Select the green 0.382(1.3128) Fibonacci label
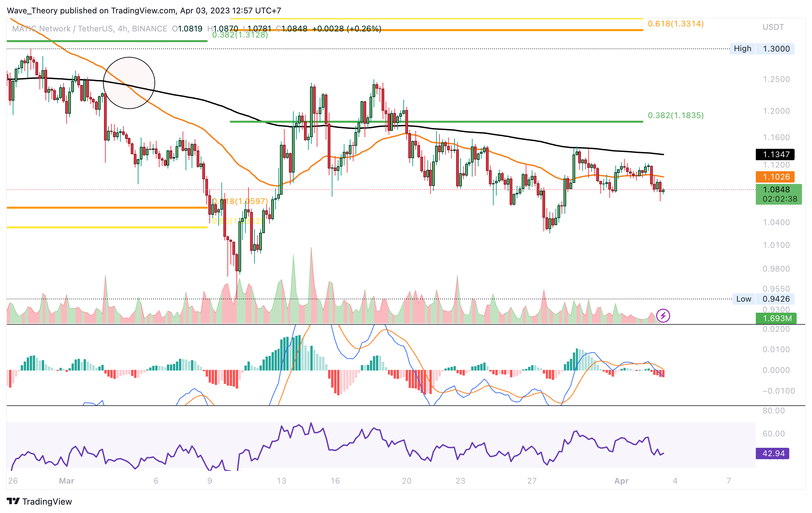Screen dimensions: 812x513 point(240,35)
